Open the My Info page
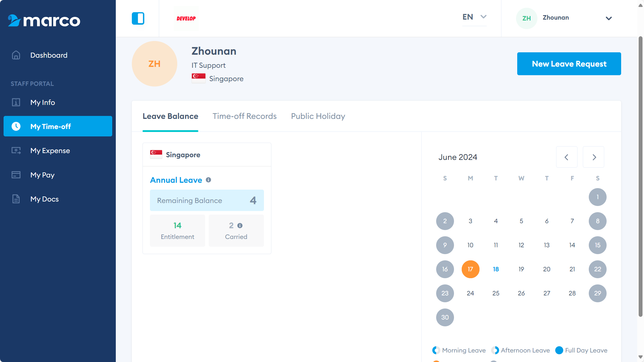644x362 pixels. coord(42,103)
